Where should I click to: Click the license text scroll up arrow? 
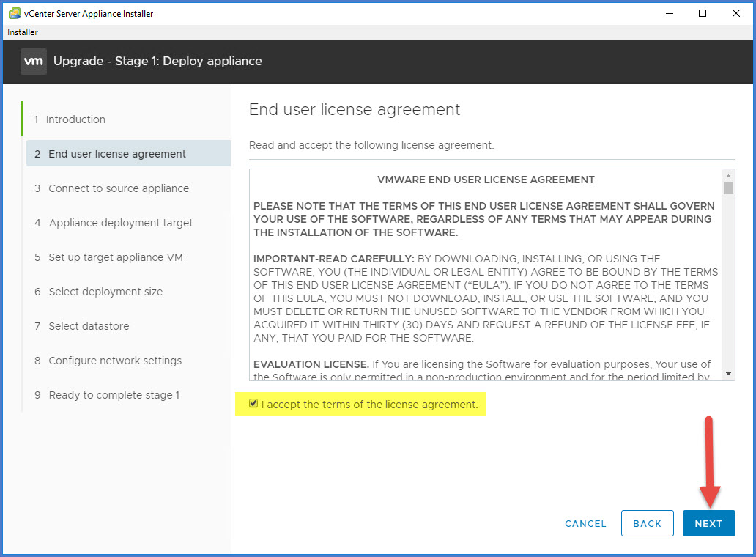(x=728, y=176)
